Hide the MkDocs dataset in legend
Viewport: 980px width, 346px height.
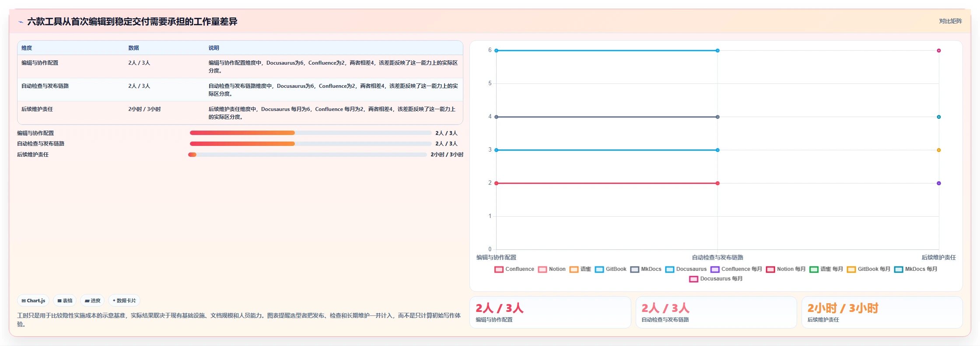[646, 269]
